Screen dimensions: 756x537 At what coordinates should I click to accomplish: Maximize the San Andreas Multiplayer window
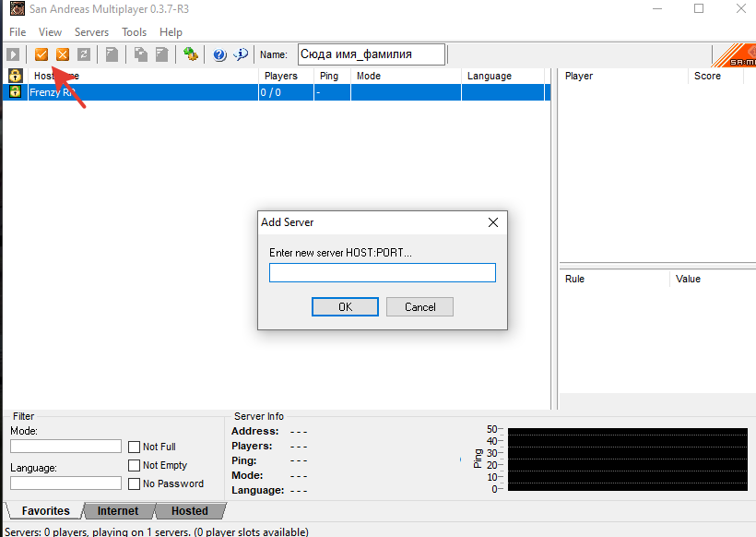pos(699,8)
